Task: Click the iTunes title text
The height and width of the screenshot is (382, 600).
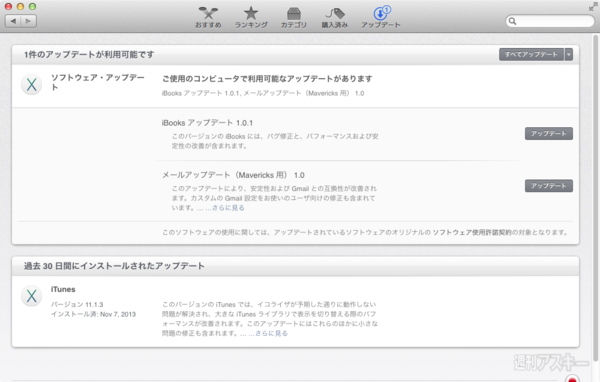Action: pyautogui.click(x=63, y=289)
